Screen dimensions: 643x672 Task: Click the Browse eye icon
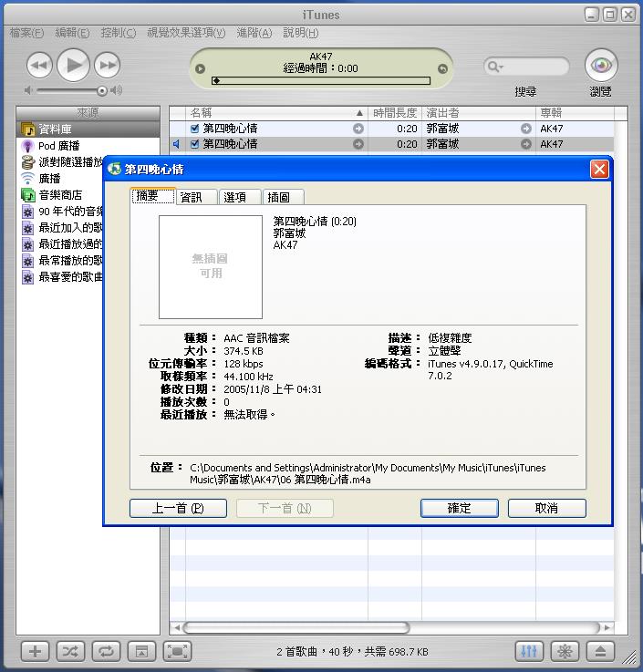[x=600, y=66]
